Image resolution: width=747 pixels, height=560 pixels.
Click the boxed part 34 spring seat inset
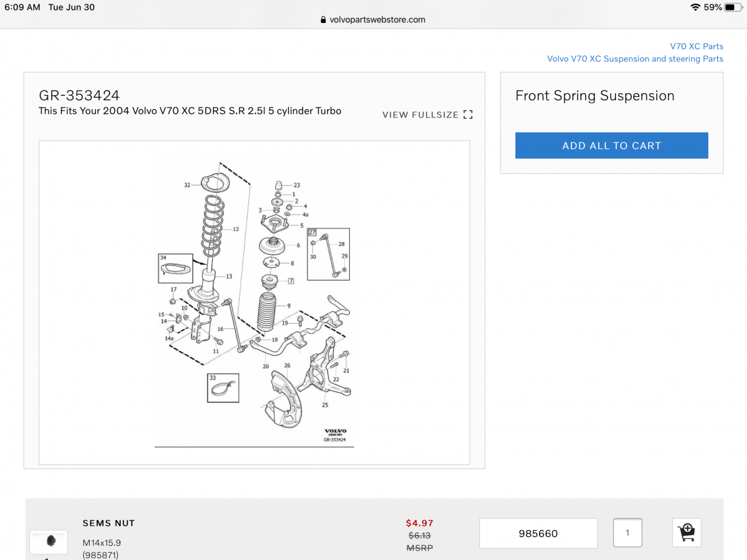click(x=176, y=269)
